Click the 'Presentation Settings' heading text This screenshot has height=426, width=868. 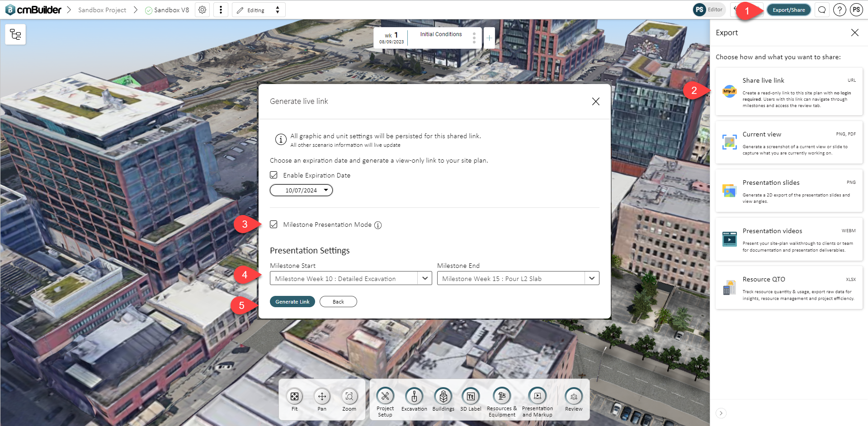coord(310,251)
